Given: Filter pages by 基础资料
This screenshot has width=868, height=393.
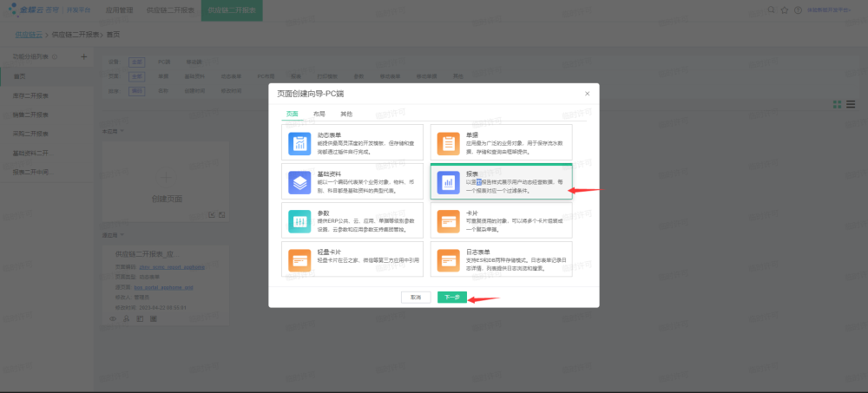Looking at the screenshot, I should tap(194, 76).
